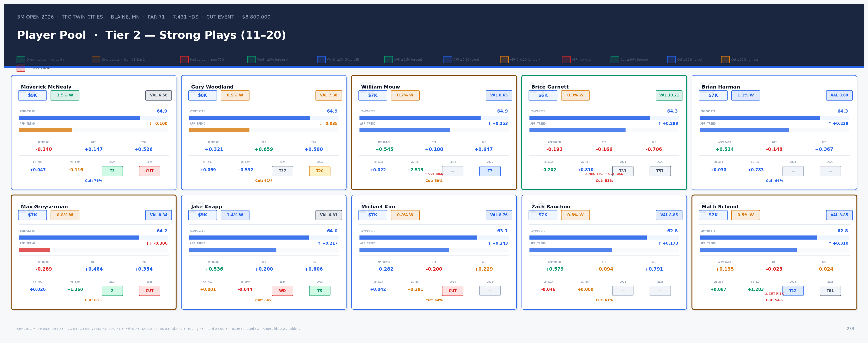The height and width of the screenshot is (343, 868).
Task: Click the 'Green border = value 9+' legend swatch
Action: point(21,60)
